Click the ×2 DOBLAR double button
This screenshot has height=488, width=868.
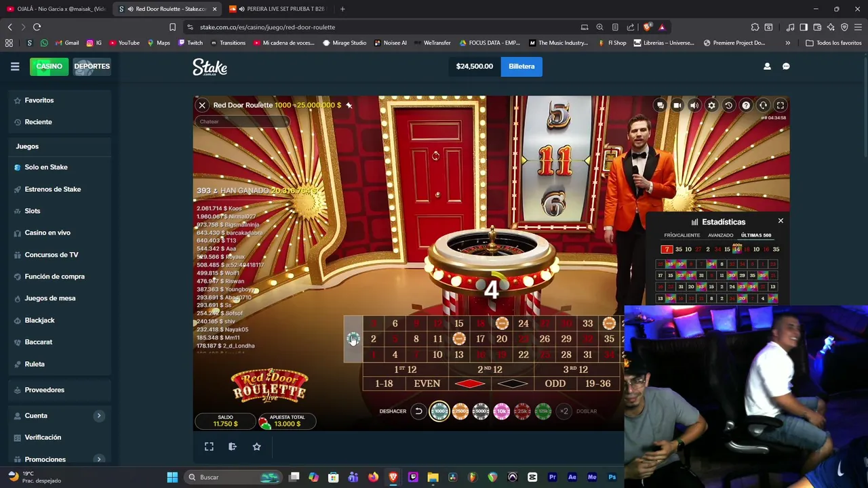pyautogui.click(x=564, y=411)
